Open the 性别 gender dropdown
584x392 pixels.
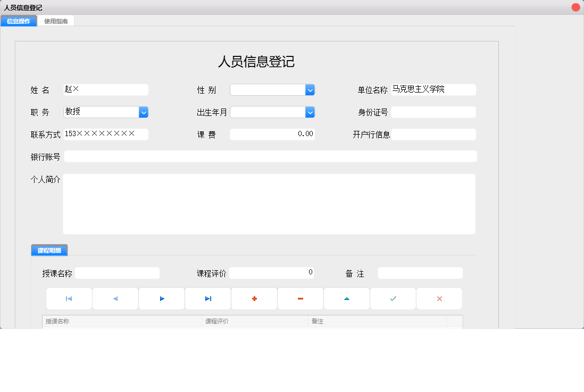[x=310, y=89]
